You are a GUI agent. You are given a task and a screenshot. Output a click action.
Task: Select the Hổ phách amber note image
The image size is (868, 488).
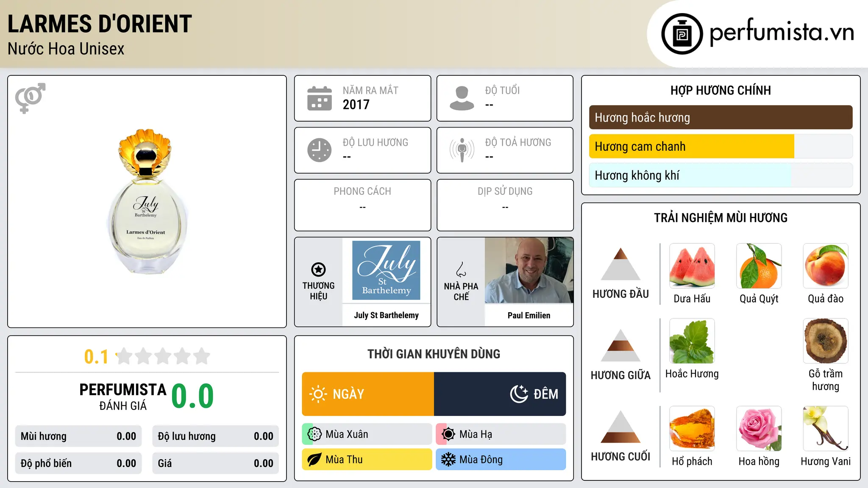[x=692, y=429]
